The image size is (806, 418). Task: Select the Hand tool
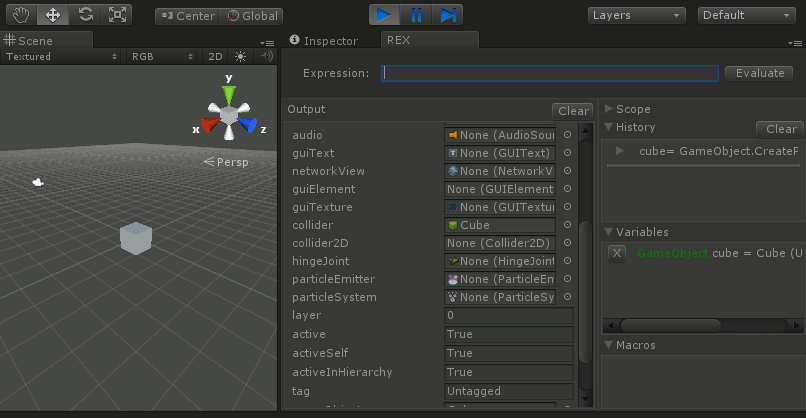point(22,14)
